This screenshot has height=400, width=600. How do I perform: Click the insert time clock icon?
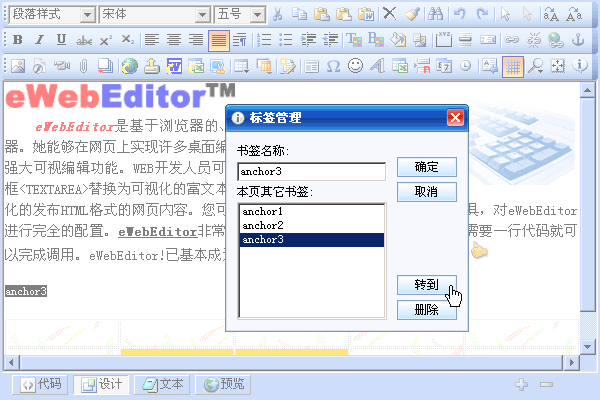[x=465, y=66]
